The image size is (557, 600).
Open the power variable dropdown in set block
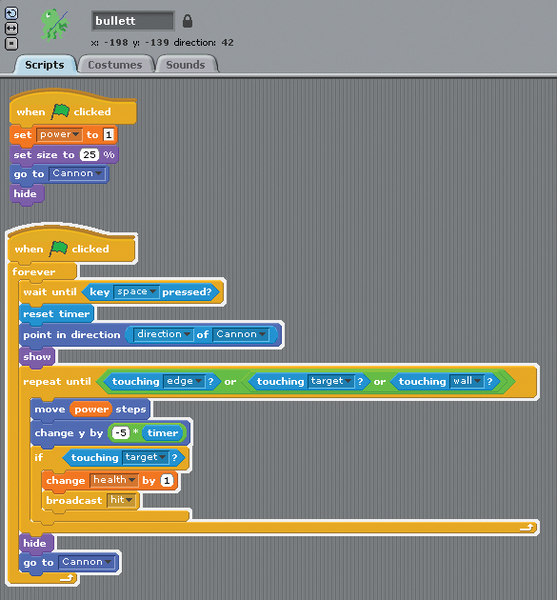[x=59, y=135]
